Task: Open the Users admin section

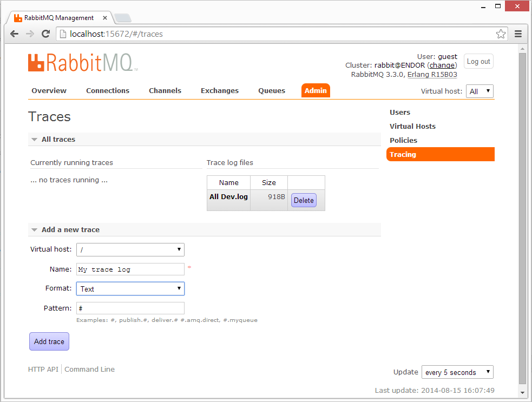Action: tap(400, 113)
